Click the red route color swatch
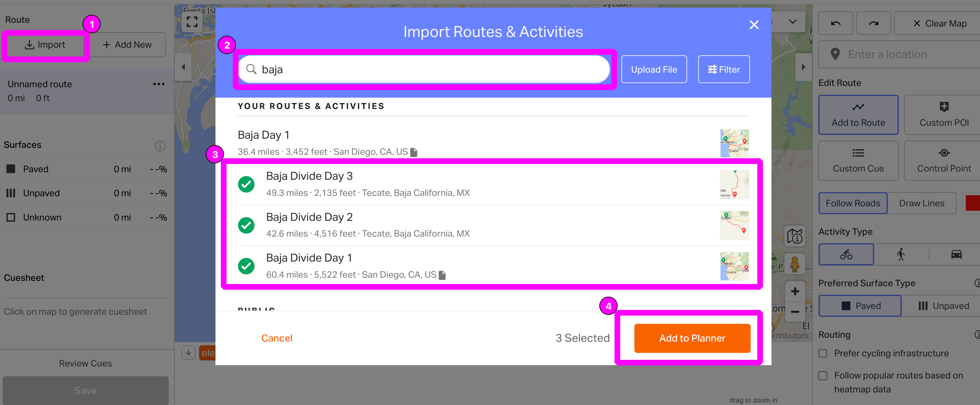980x405 pixels. pyautogui.click(x=973, y=203)
